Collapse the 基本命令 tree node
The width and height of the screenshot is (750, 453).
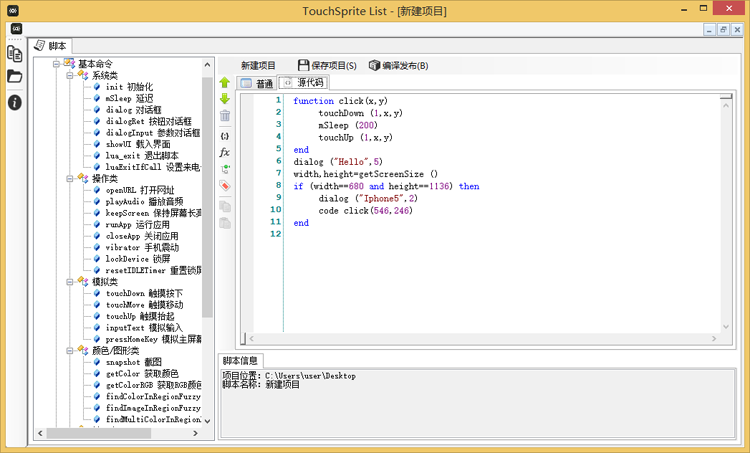click(56, 64)
